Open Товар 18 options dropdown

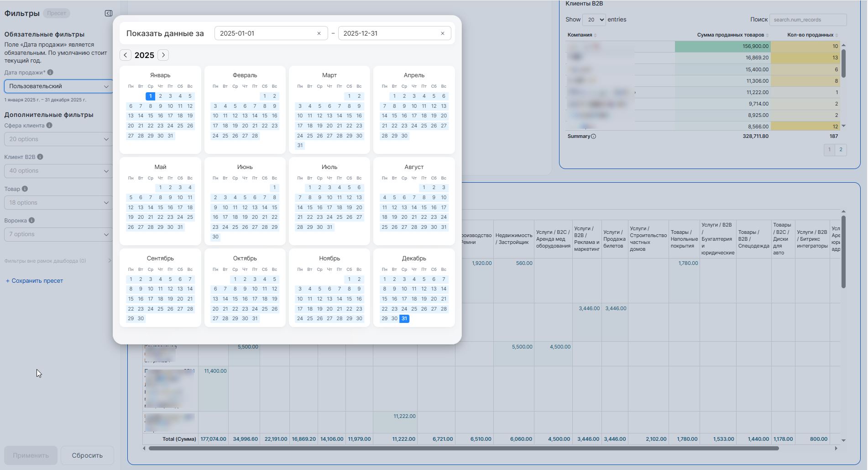click(58, 203)
